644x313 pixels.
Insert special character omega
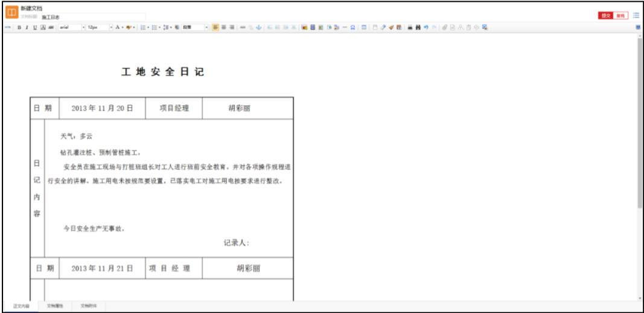point(353,28)
